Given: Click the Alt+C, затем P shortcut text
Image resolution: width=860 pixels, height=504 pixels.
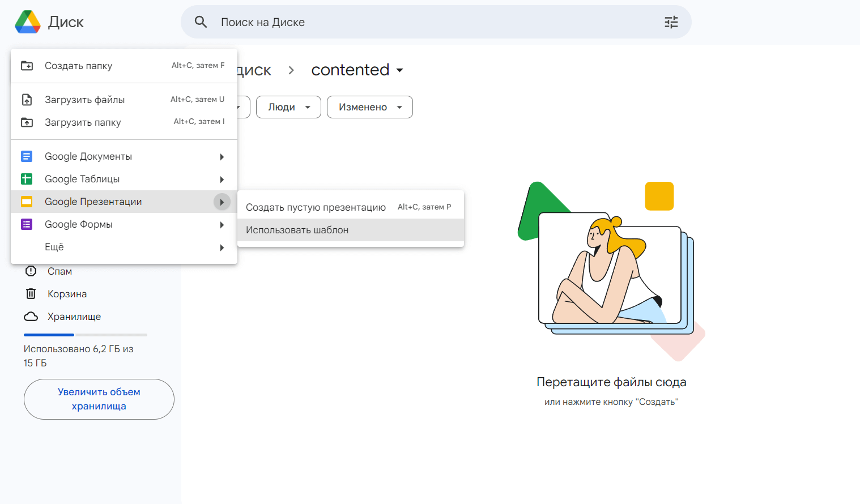Looking at the screenshot, I should tap(424, 207).
